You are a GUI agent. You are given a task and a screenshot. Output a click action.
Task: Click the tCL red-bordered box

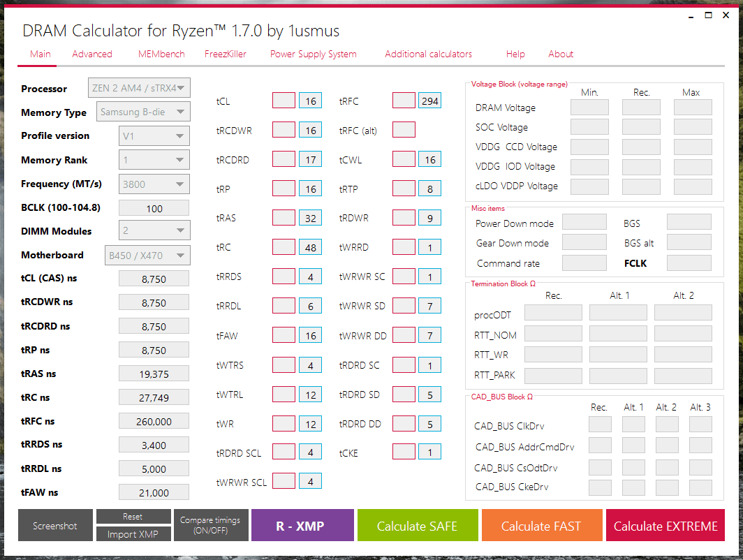(x=284, y=101)
